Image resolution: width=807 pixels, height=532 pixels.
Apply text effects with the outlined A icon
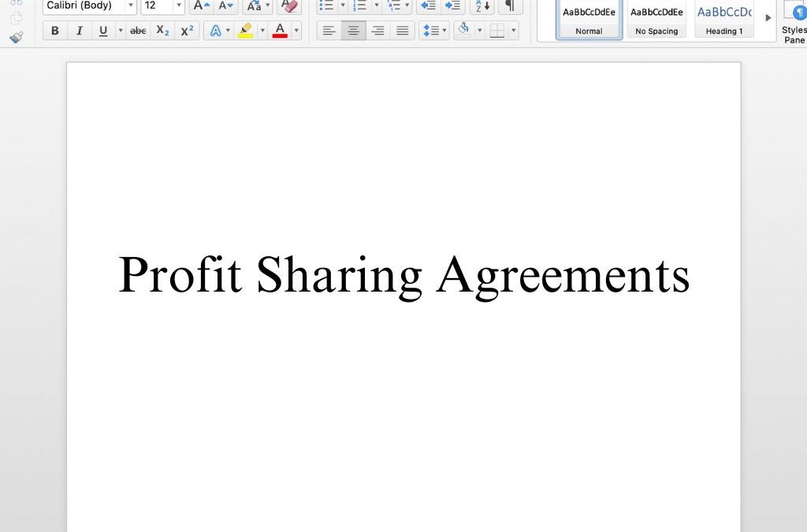tap(216, 31)
